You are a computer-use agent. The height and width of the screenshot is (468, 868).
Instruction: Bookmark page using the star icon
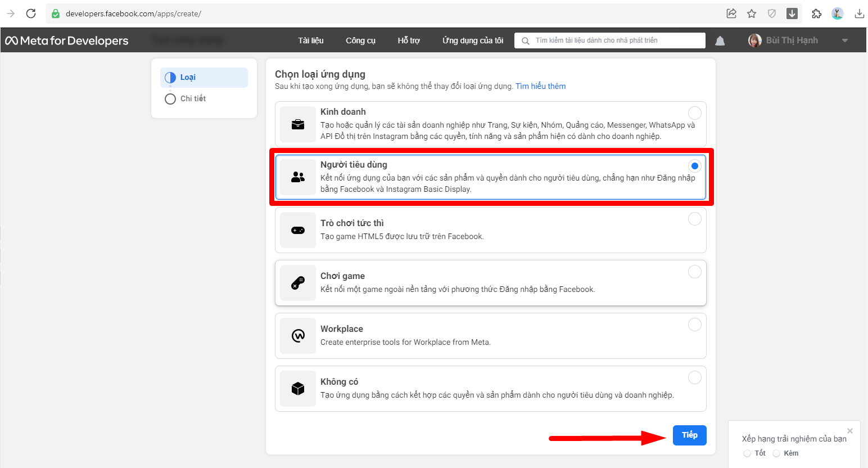click(752, 13)
